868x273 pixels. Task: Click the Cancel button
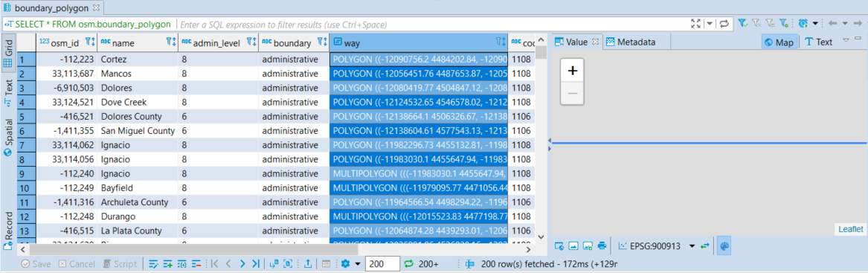point(77,264)
